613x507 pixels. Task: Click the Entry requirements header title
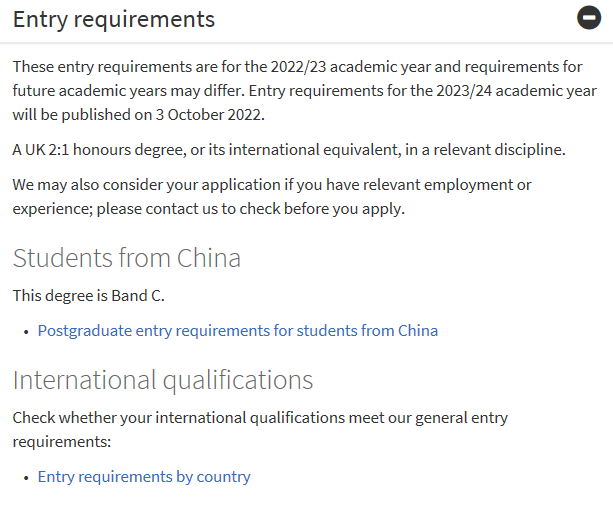coord(113,19)
